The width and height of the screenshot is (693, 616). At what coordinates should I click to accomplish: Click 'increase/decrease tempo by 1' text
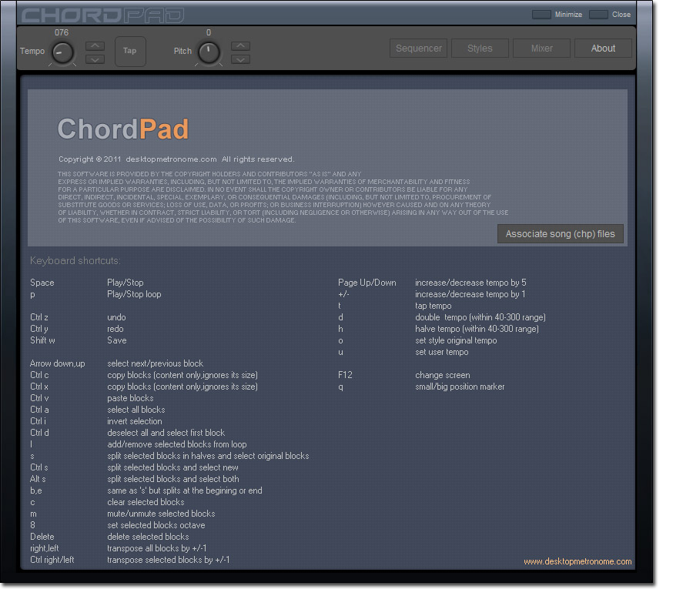[470, 294]
